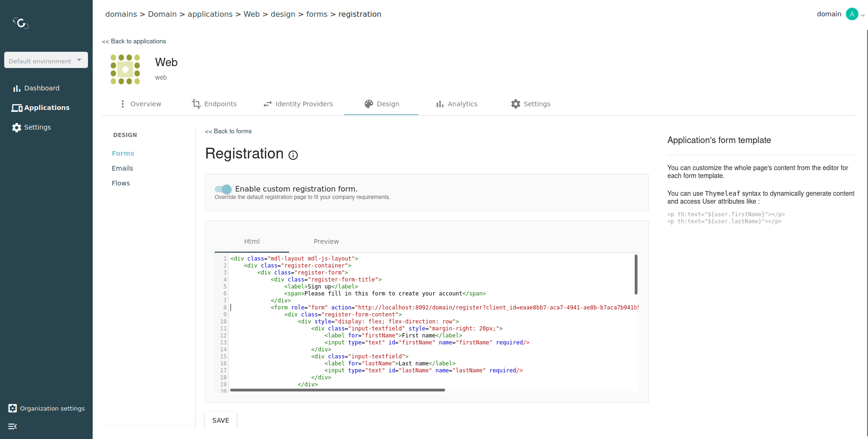Collapse the sidebar menu icon
This screenshot has height=439, width=868.
[13, 426]
